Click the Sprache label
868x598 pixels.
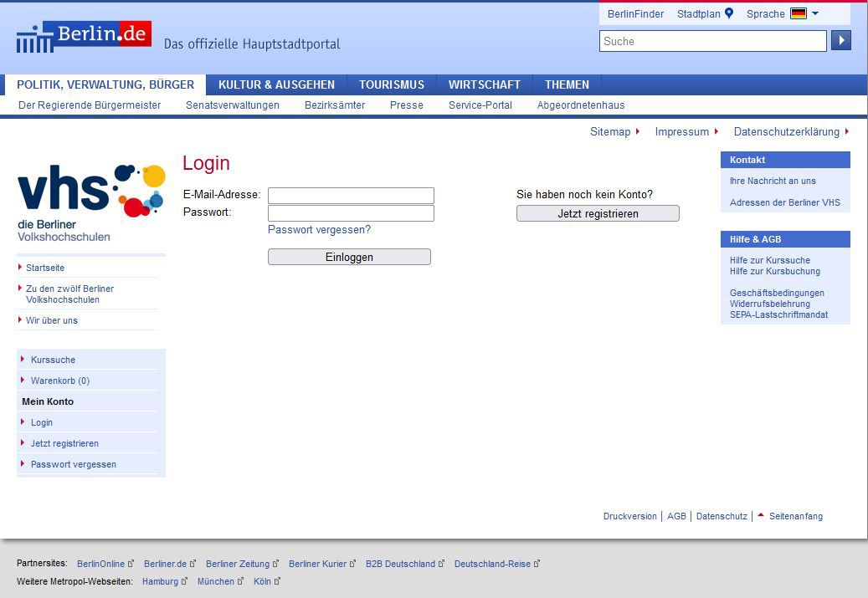pyautogui.click(x=766, y=14)
